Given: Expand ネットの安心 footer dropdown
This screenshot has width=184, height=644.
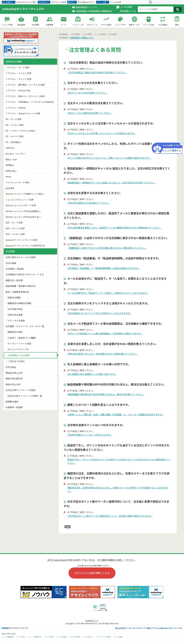Looking at the screenshot, I should [x=21, y=637].
